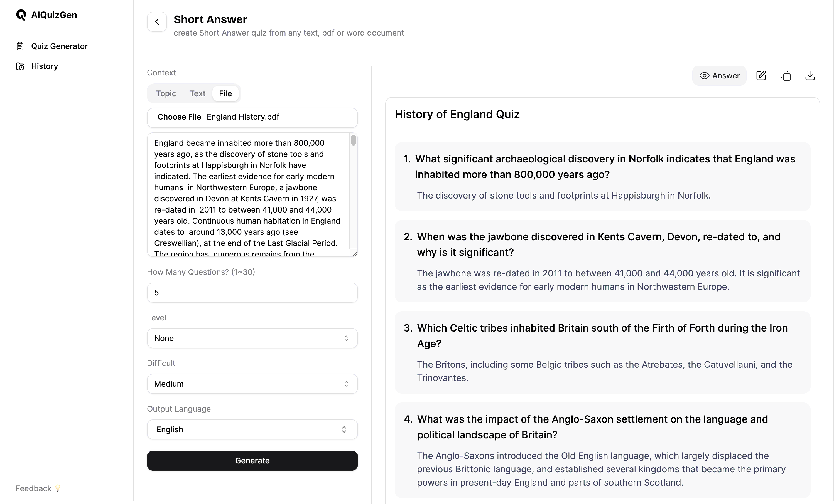This screenshot has height=504, width=834.
Task: Click the AlQuizGen logo icon
Action: point(21,14)
